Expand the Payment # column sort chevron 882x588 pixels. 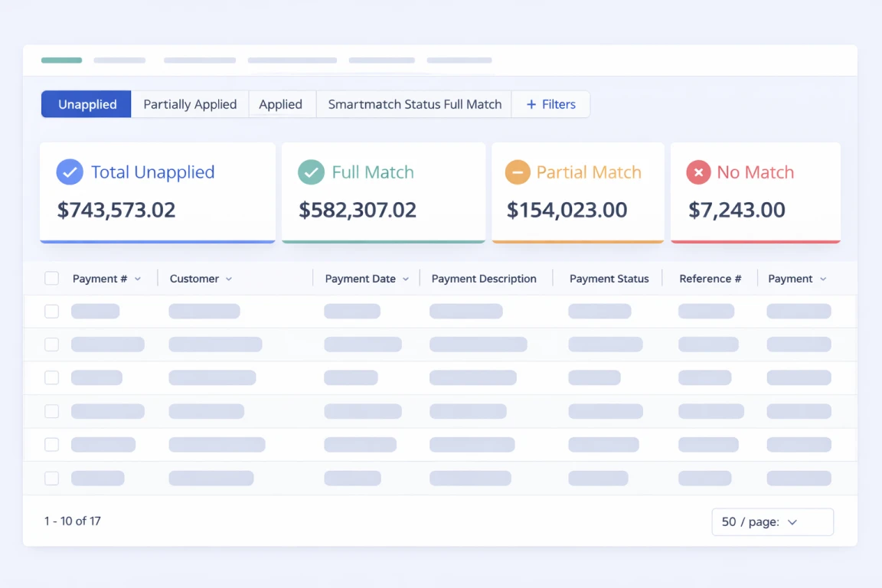tap(138, 279)
